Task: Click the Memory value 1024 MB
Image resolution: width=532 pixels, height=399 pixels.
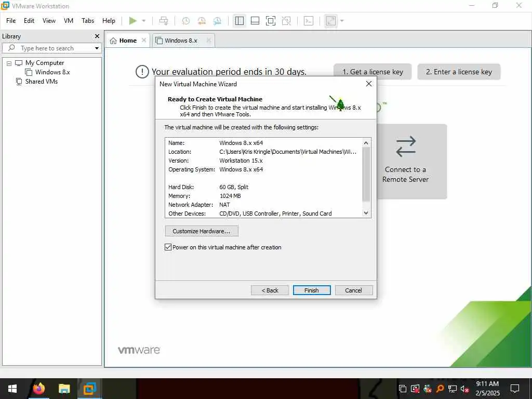Action: coord(230,196)
